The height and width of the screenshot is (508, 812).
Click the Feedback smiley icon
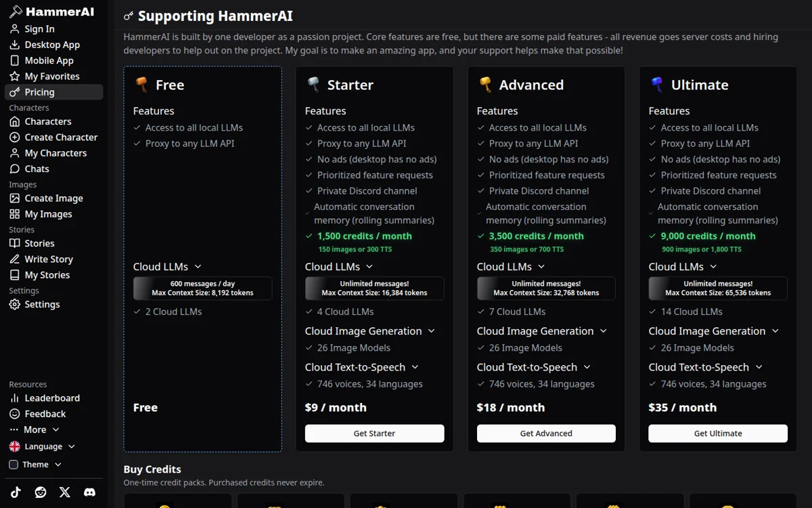[x=14, y=414]
